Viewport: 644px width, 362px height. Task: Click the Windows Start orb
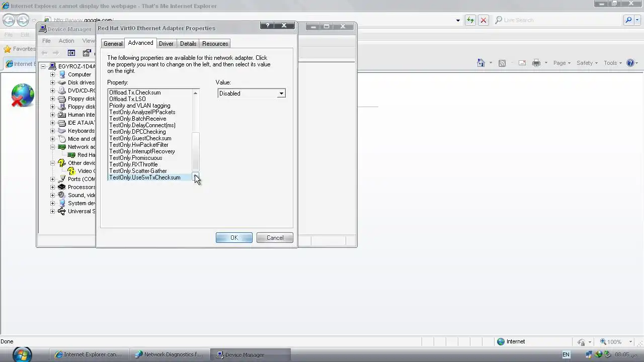tap(22, 354)
